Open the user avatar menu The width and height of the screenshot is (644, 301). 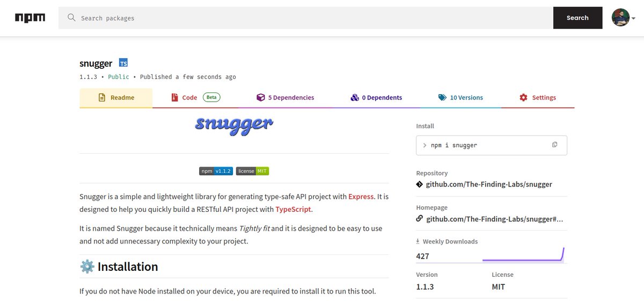point(620,18)
